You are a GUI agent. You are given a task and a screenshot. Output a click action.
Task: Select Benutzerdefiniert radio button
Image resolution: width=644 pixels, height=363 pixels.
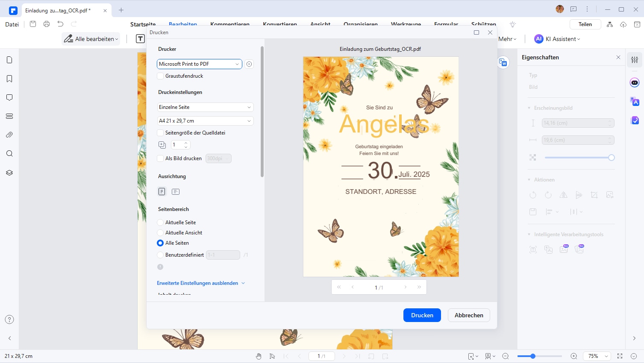[160, 255]
